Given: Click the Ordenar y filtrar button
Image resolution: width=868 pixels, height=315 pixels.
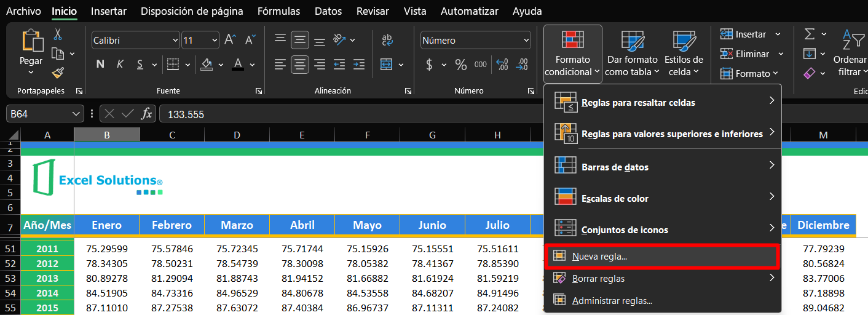Looking at the screenshot, I should (x=850, y=53).
